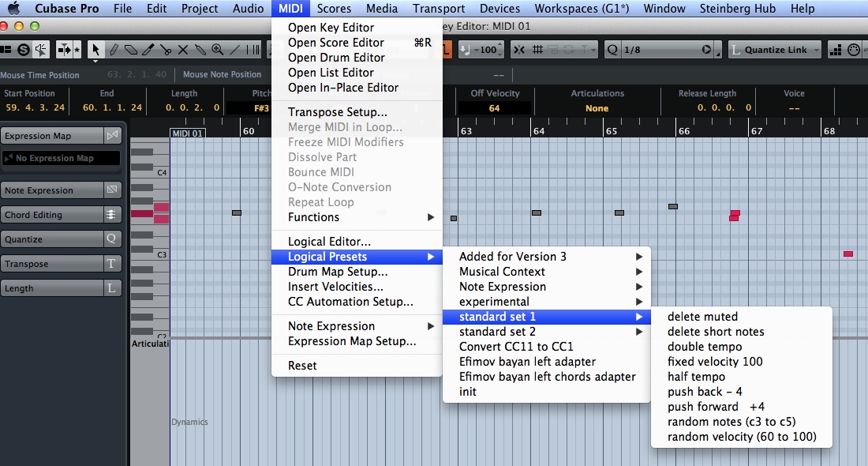This screenshot has height=466, width=868.
Task: Toggle Snap to Zero Crossing button
Action: [518, 50]
